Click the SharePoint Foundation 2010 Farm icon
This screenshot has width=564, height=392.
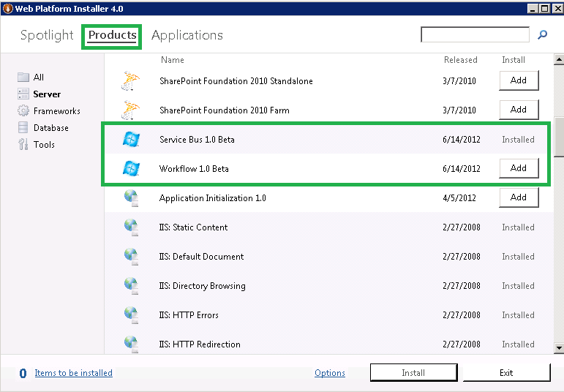pyautogui.click(x=130, y=110)
